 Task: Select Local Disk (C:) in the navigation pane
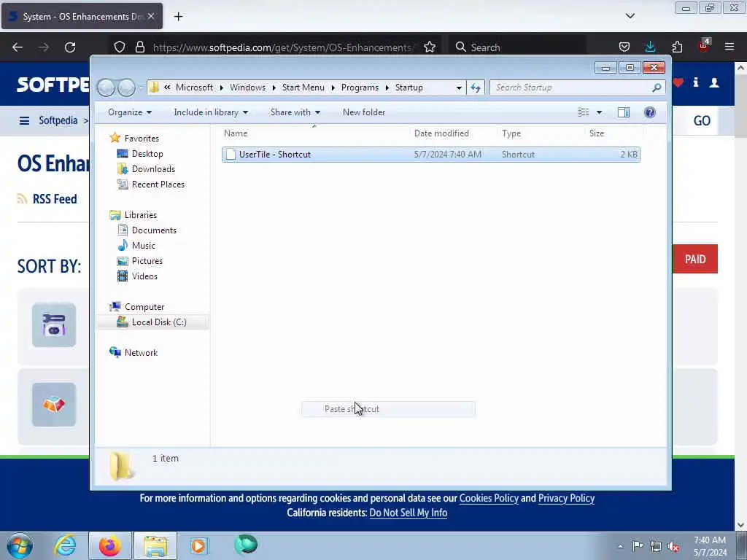[159, 322]
